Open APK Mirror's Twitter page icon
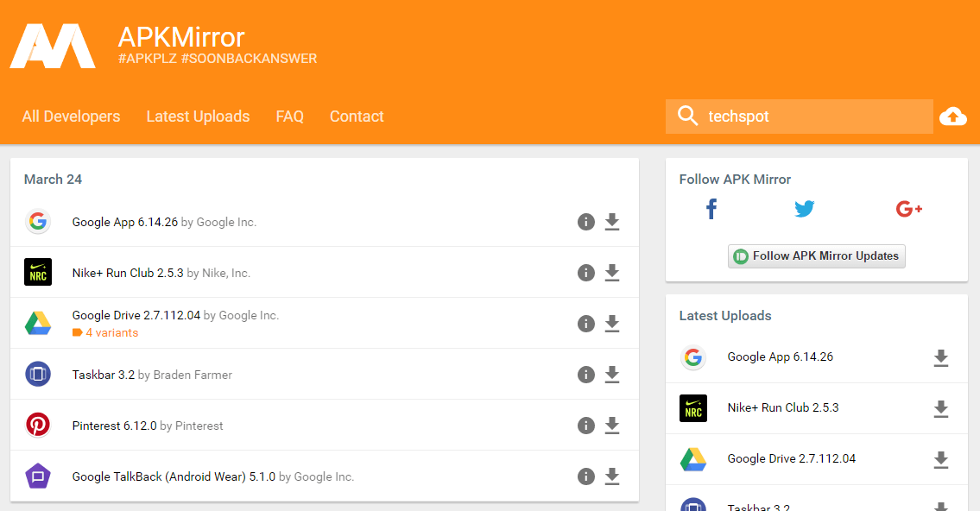Viewport: 980px width, 511px height. click(x=805, y=209)
